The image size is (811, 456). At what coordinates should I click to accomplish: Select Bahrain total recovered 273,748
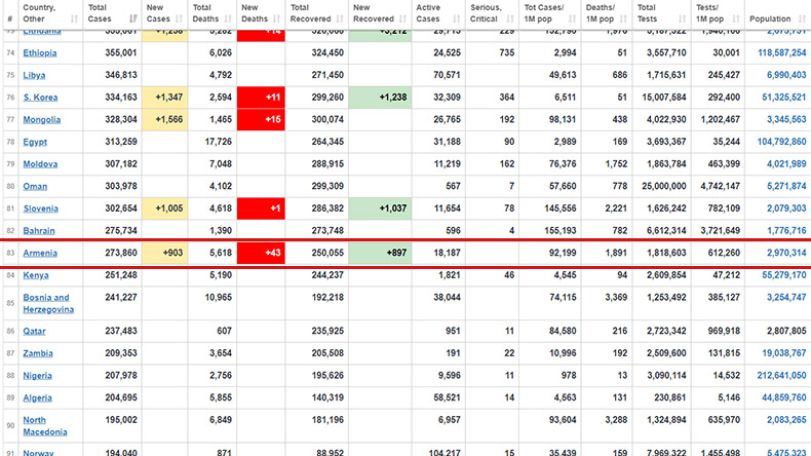click(x=327, y=231)
